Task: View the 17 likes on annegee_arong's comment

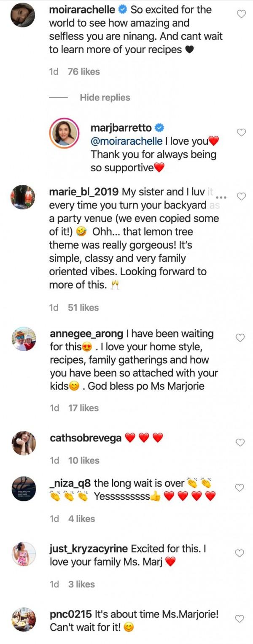Action: coord(83,408)
